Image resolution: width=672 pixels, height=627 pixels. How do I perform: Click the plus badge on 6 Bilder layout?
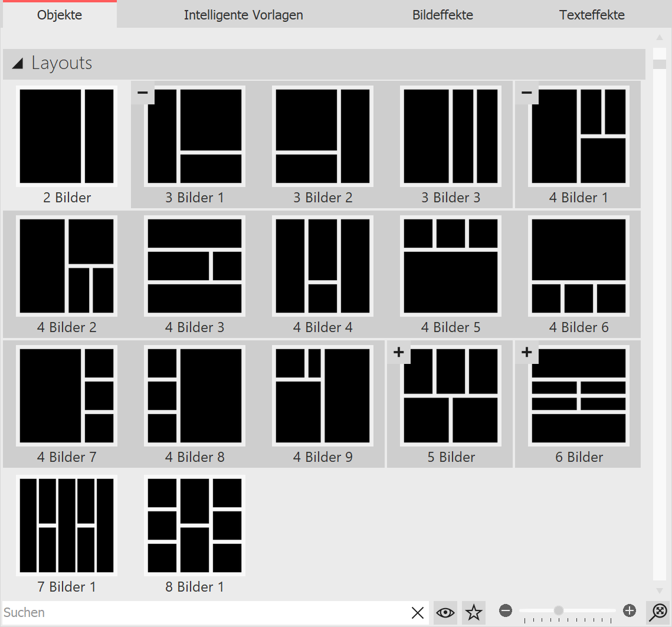click(x=526, y=352)
